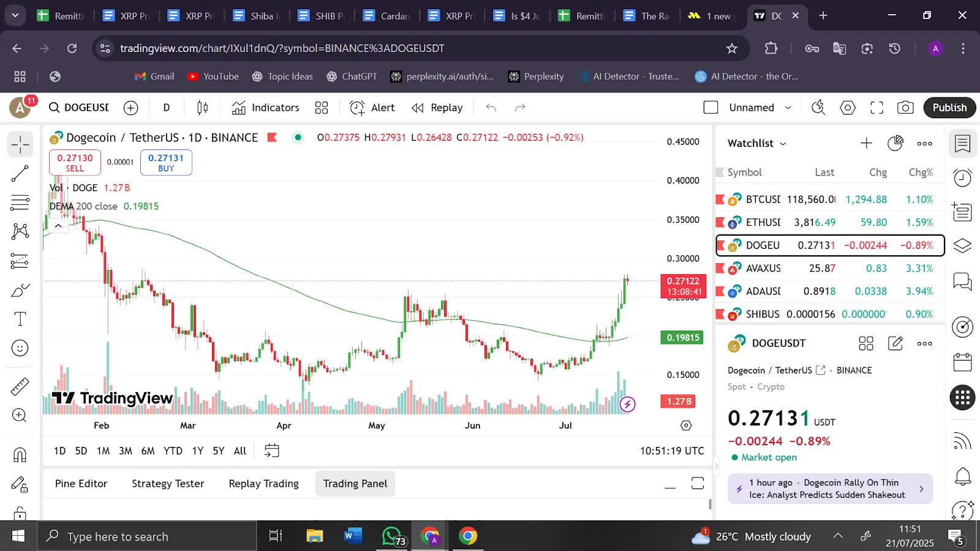
Task: Open quick search tool
Action: coord(818,108)
